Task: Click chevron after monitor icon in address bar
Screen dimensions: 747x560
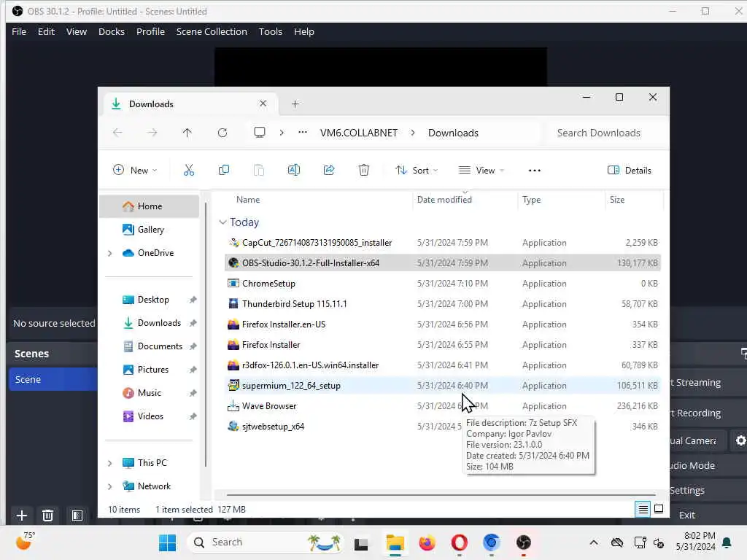Action: pos(282,133)
